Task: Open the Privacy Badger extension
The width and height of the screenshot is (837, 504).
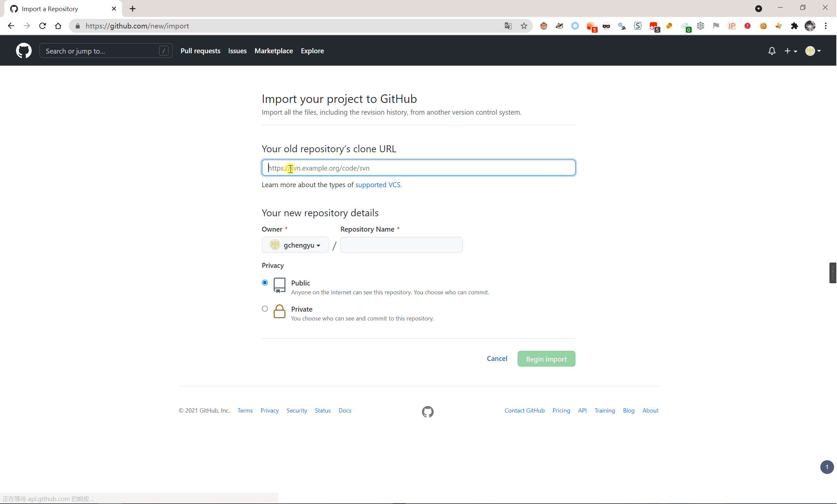Action: pyautogui.click(x=559, y=26)
